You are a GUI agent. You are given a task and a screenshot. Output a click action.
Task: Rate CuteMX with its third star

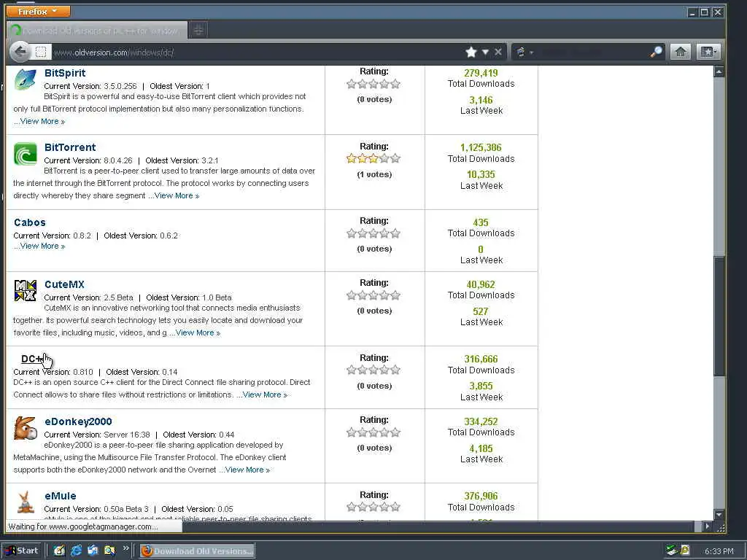[x=373, y=295]
